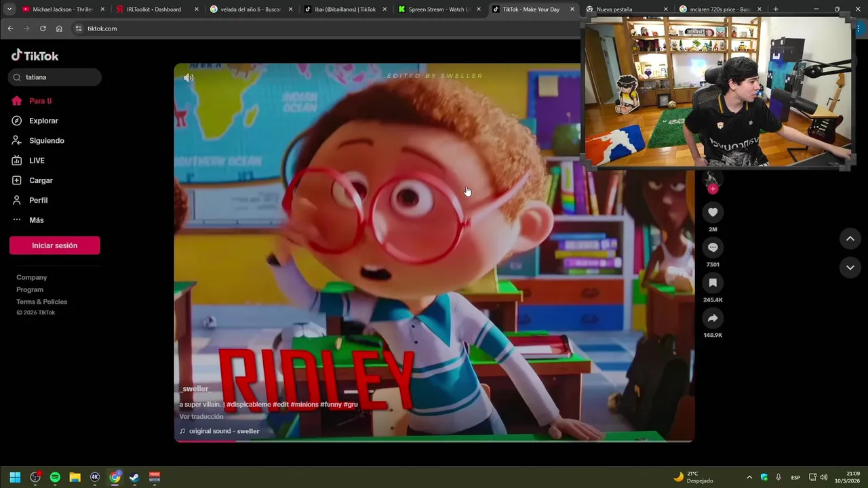Open the weather widget showing 21°C Despejado
Viewport: 868px width, 488px height.
(693, 477)
